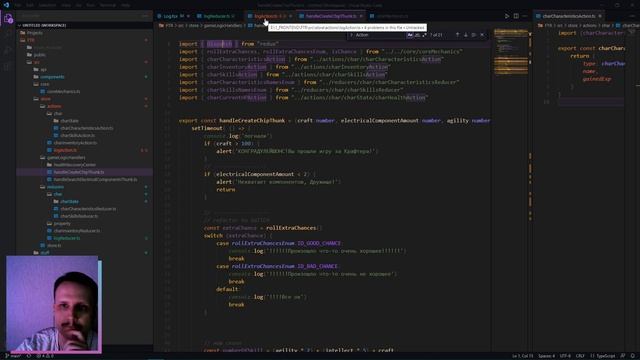Image resolution: width=640 pixels, height=360 pixels.
Task: Click the Run icon in editor toolbar
Action: pyautogui.click(x=507, y=16)
